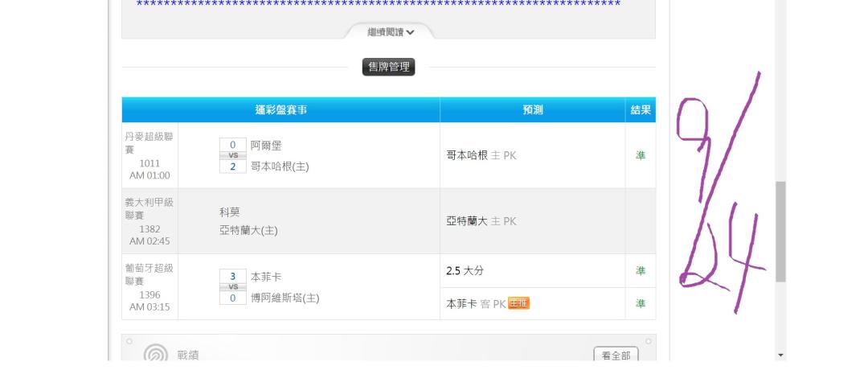Click team name 亞特蘭大(主) in the match column
The image size is (868, 370).
pyautogui.click(x=248, y=230)
